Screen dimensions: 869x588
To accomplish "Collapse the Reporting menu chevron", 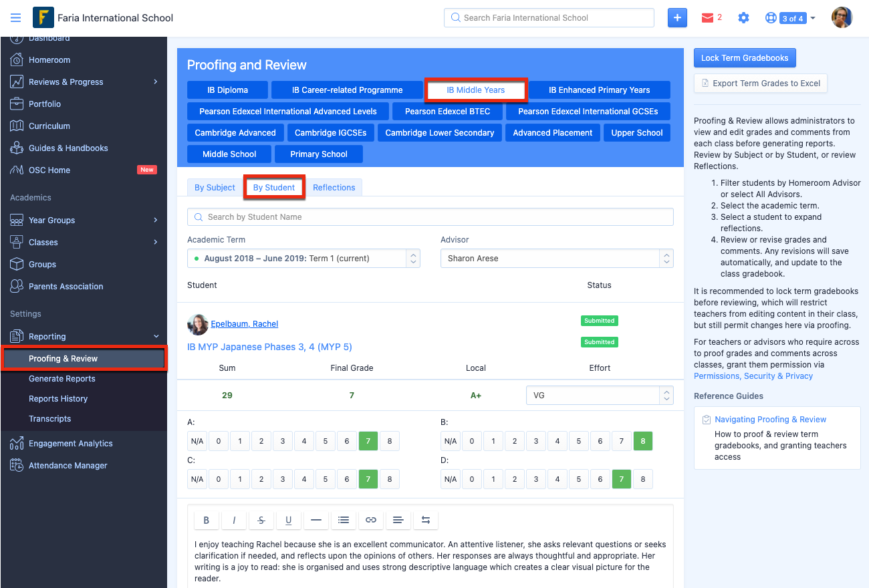I will (x=156, y=336).
